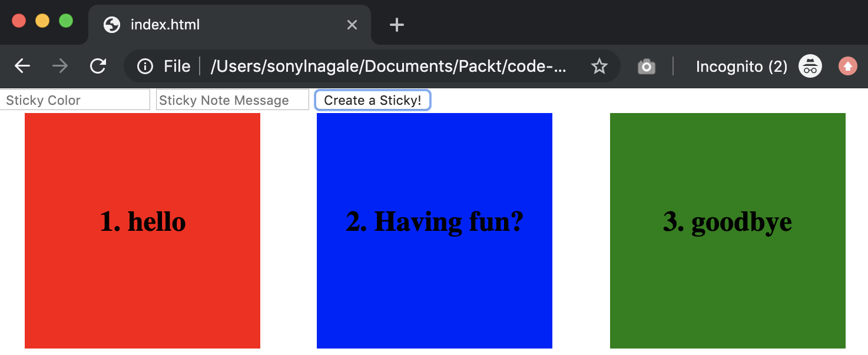
Task: Click the file path in address bar
Action: point(389,67)
